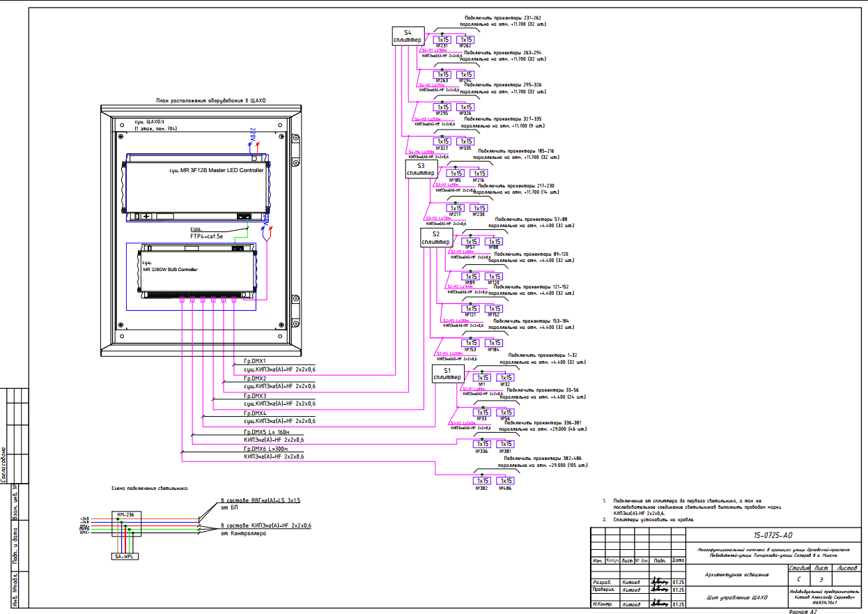Viewport: 868px width, 614px height.
Task: Select the 1x15 box labeled №185
Action: [456, 174]
